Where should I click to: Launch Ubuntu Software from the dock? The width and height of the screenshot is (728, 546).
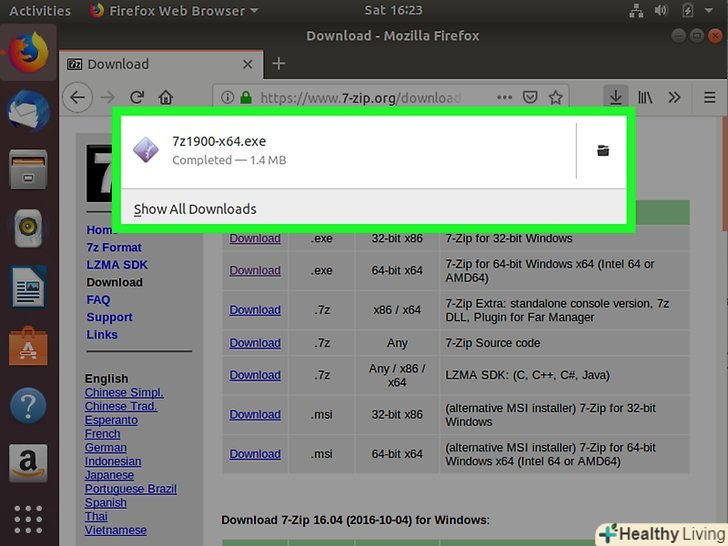28,347
